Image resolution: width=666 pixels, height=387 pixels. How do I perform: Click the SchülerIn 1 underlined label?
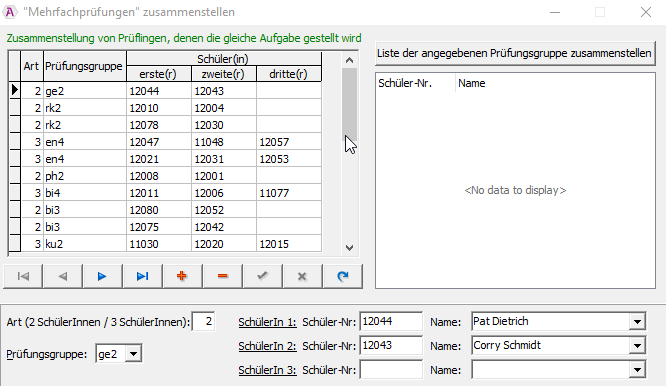click(x=267, y=322)
